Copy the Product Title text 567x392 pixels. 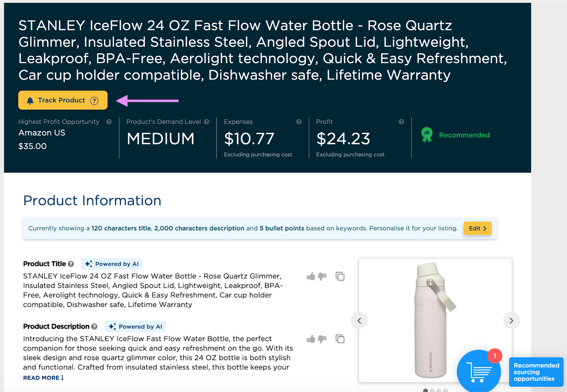coord(340,276)
